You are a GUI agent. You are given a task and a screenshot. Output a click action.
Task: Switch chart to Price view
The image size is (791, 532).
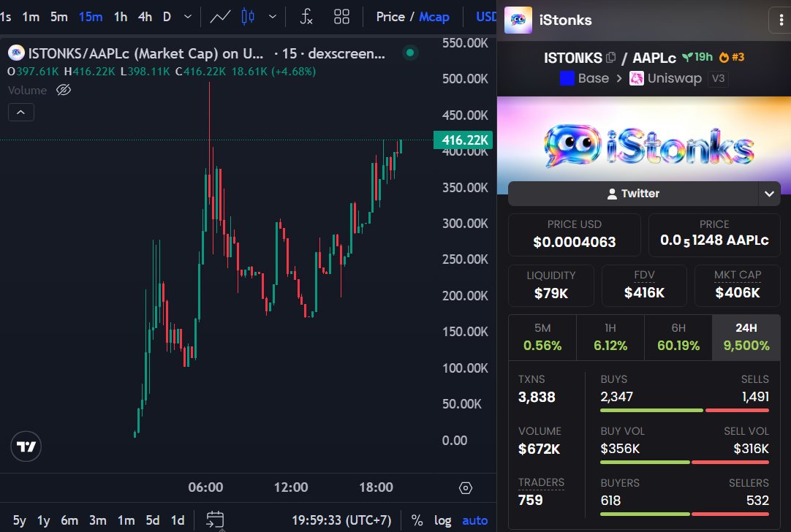390,17
